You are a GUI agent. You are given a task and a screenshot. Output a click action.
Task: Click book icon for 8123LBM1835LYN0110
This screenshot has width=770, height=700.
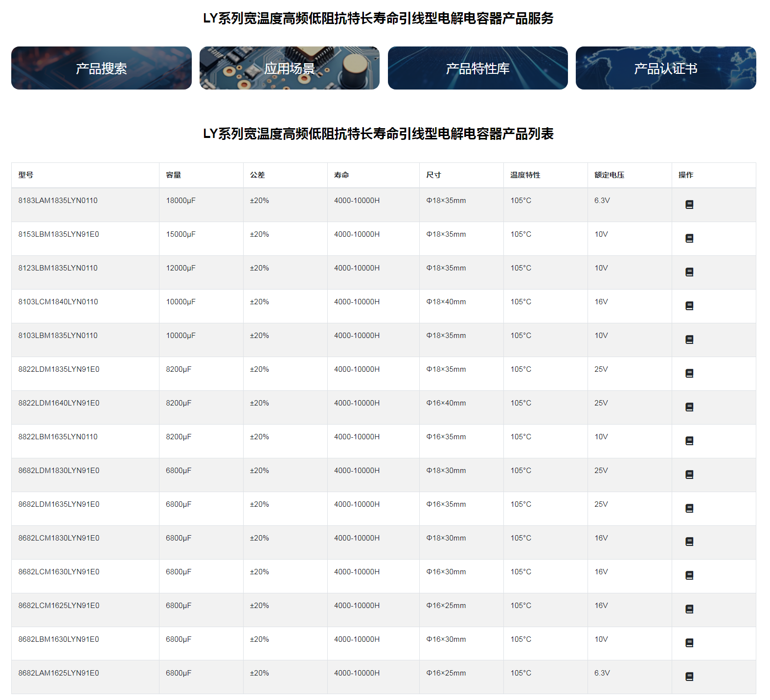[x=689, y=272]
